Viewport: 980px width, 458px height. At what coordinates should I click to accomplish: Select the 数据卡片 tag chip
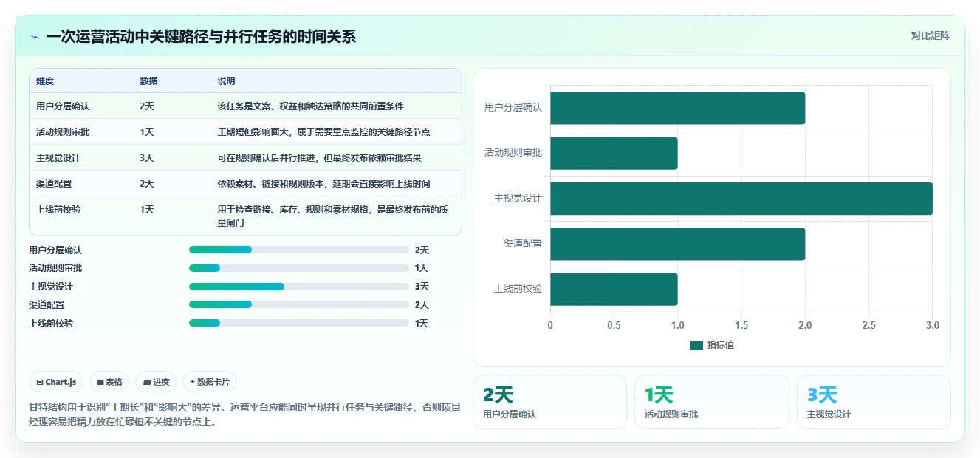tap(210, 382)
